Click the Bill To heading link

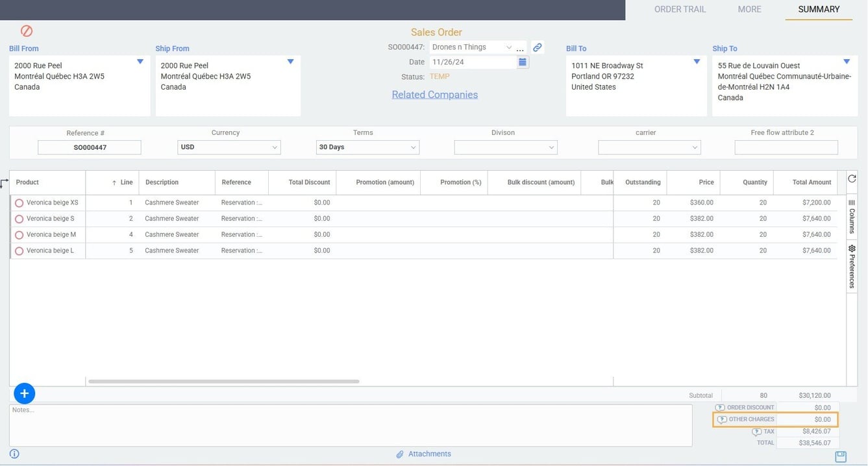(576, 49)
